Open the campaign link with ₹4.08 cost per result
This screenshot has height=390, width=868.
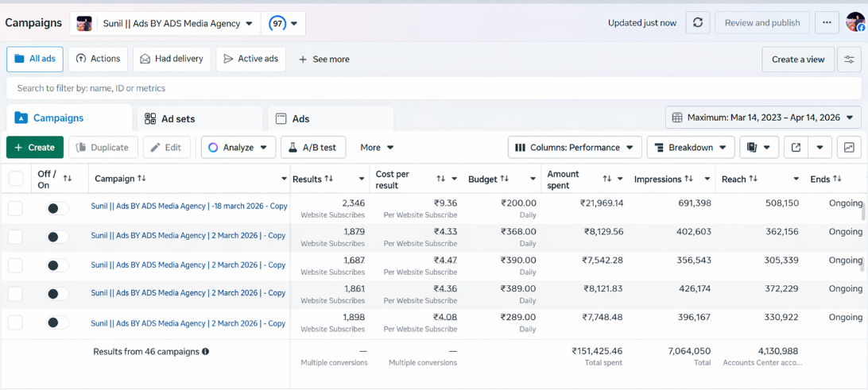(188, 323)
